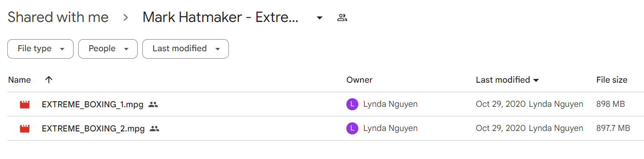
Task: Go to Shared with me breadcrumb
Action: click(58, 18)
